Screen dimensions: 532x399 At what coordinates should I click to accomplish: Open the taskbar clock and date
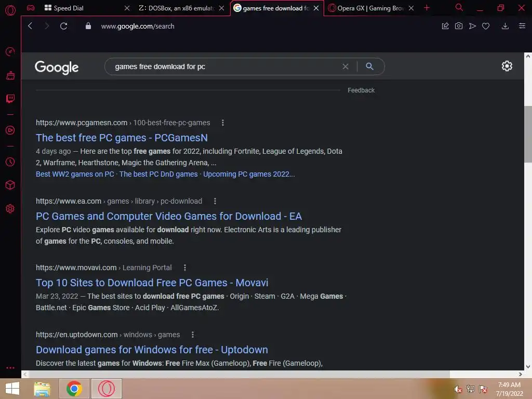click(509, 389)
